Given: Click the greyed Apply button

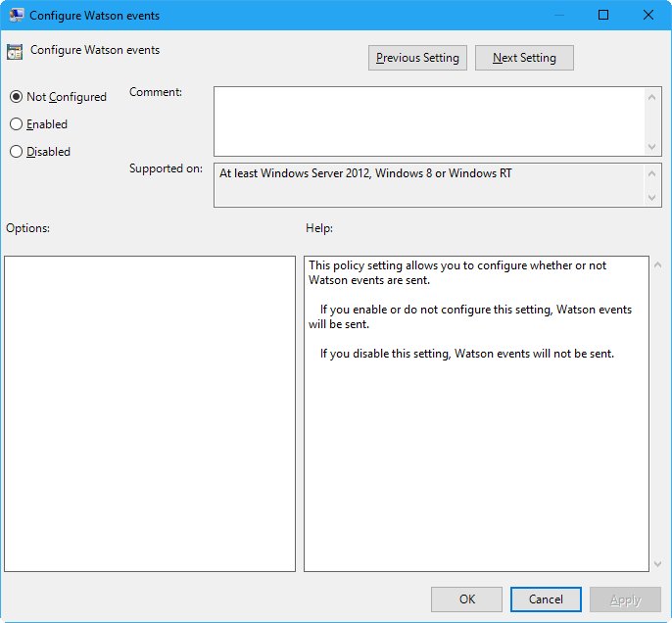Looking at the screenshot, I should [625, 599].
